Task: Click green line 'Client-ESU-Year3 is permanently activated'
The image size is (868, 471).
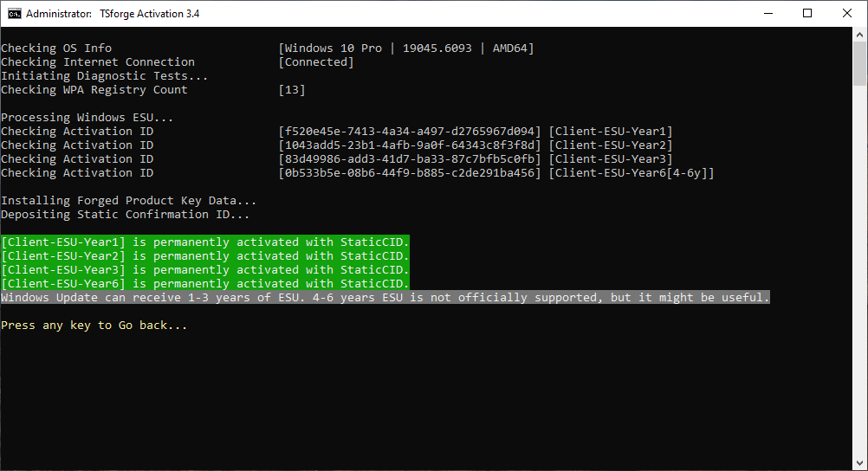Action: [x=204, y=269]
